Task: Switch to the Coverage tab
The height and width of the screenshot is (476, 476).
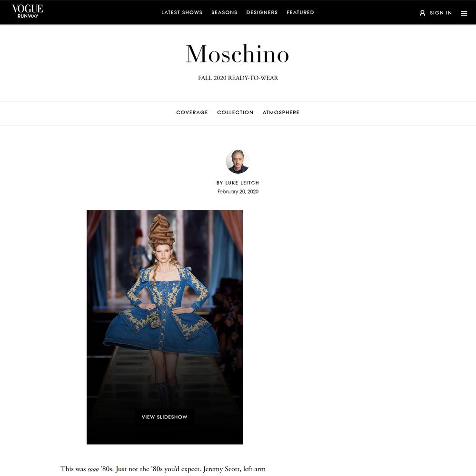Action: pos(192,112)
